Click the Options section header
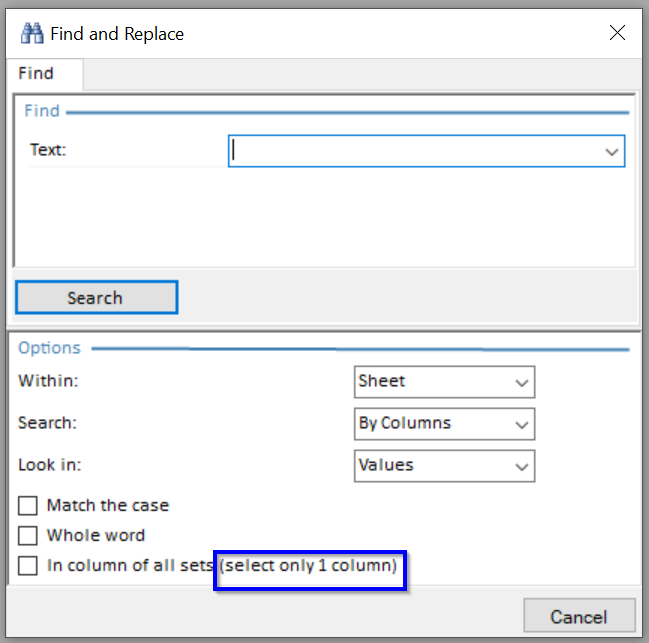This screenshot has height=643, width=649. point(49,348)
